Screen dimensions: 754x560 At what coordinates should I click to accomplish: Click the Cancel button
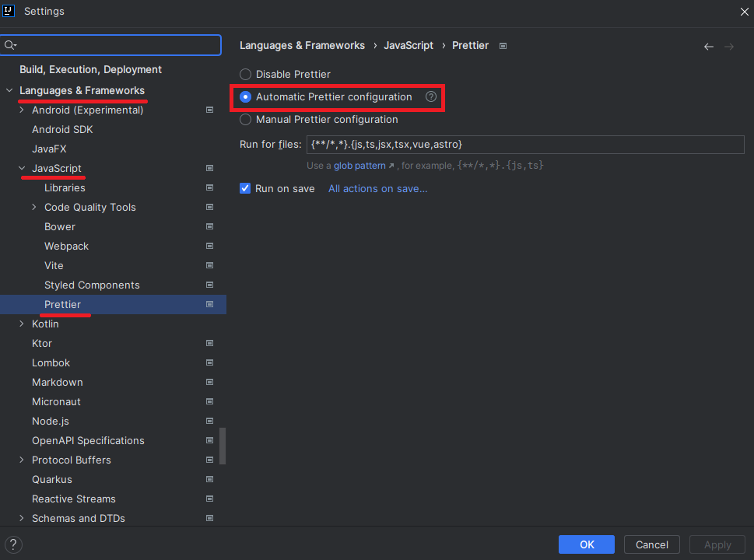tap(651, 544)
